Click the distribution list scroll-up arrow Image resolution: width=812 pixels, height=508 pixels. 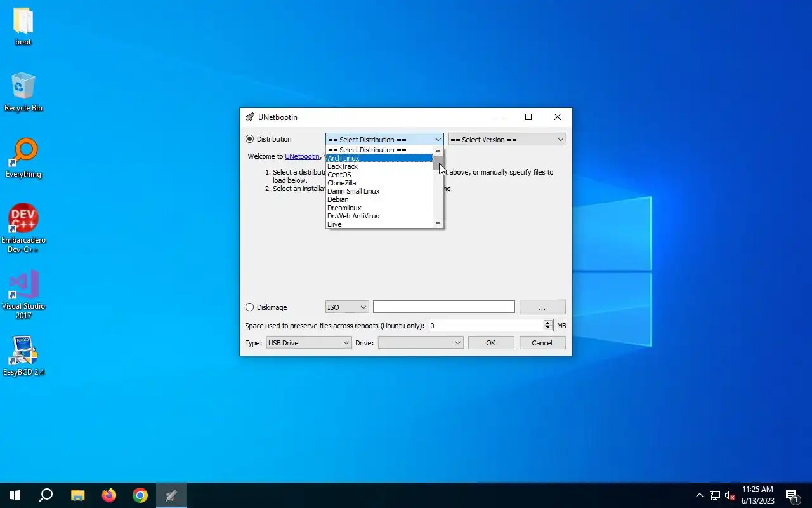(x=438, y=151)
